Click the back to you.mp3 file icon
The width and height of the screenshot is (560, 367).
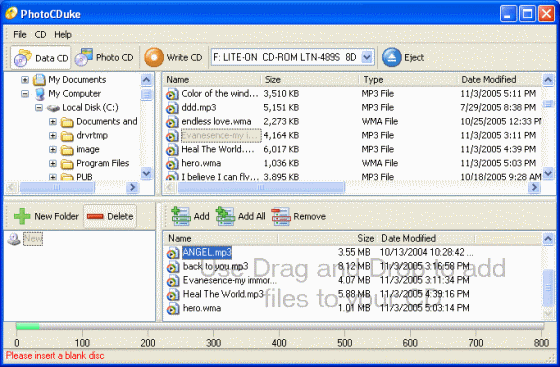173,267
